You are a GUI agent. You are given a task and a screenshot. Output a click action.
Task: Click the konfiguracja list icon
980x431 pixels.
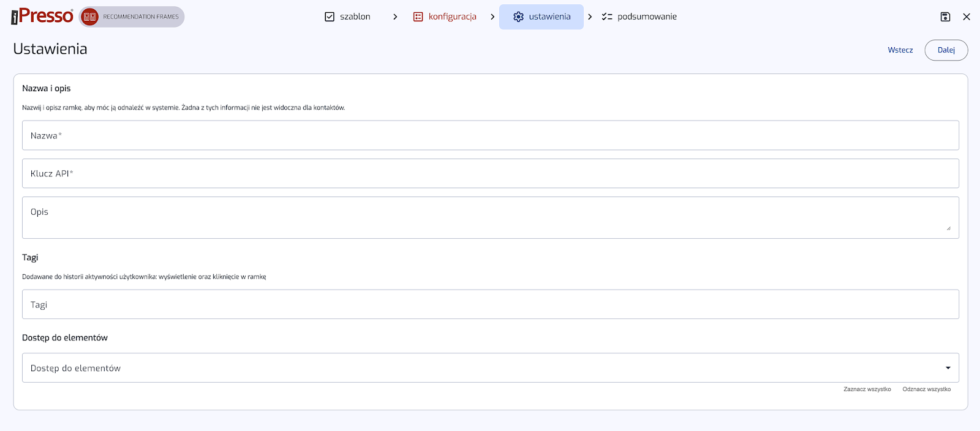coord(418,17)
